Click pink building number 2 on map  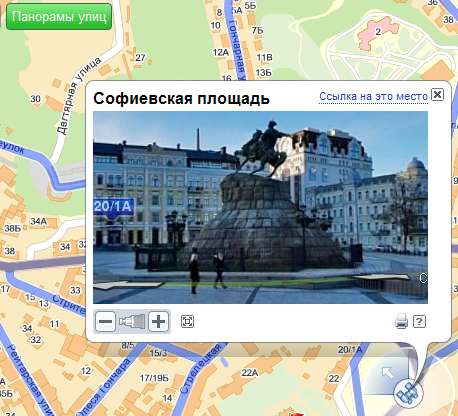(378, 32)
